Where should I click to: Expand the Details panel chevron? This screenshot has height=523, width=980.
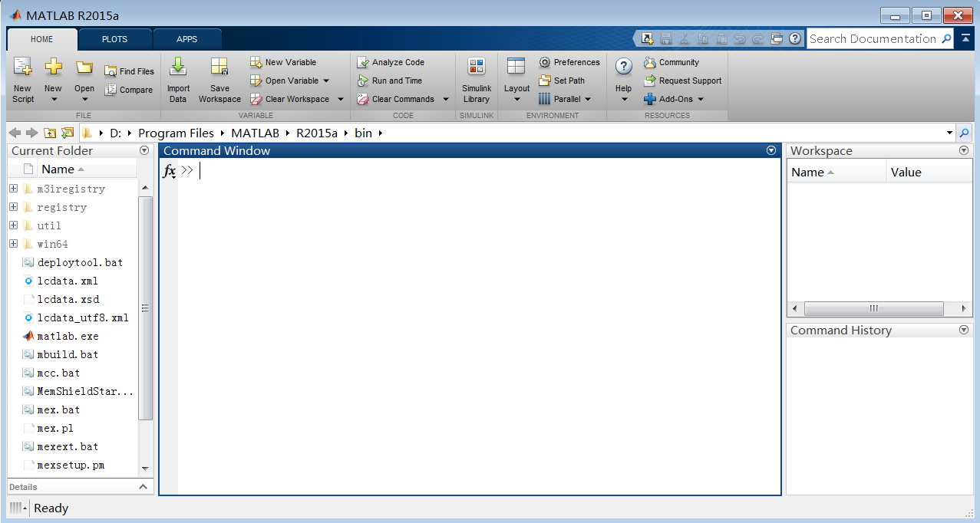click(x=144, y=487)
